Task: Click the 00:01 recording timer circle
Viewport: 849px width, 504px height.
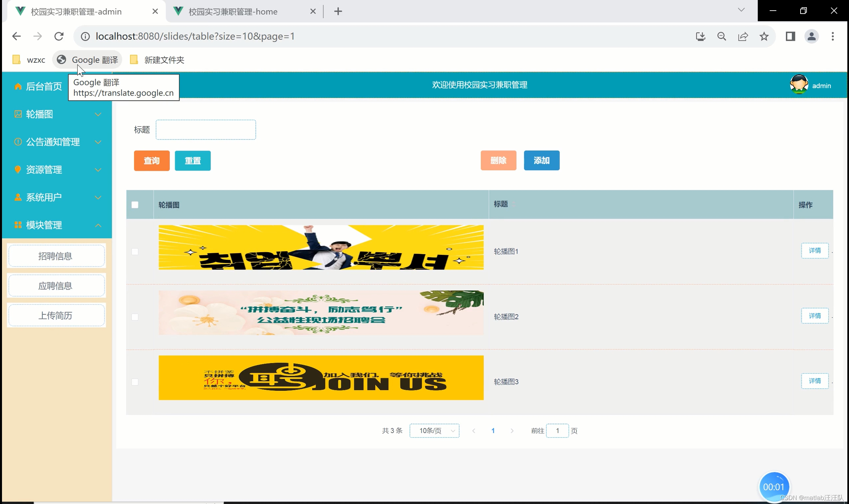Action: (x=773, y=486)
